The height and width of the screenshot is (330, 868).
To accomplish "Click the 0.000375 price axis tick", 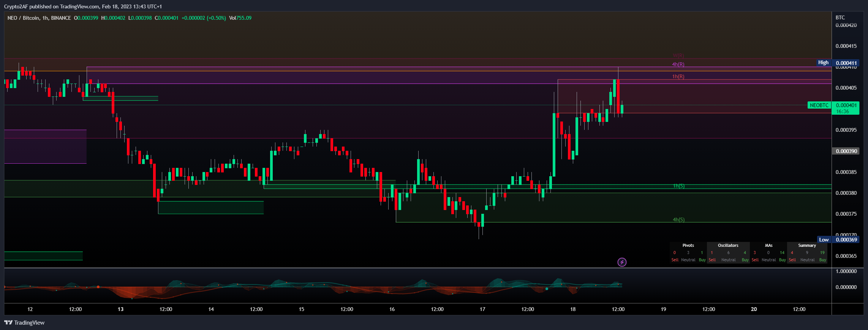I will coord(846,214).
